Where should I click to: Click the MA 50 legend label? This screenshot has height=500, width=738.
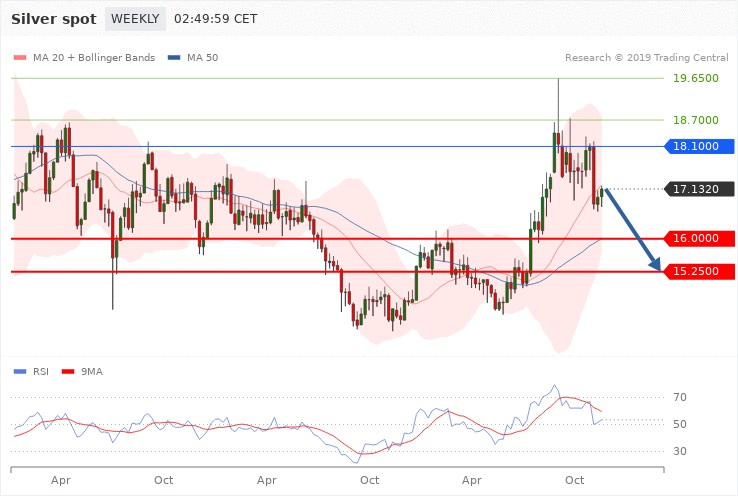pyautogui.click(x=202, y=57)
